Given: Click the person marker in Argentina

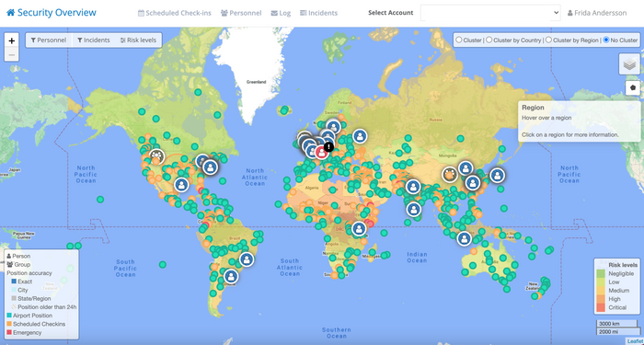Looking at the screenshot, I should tap(231, 276).
